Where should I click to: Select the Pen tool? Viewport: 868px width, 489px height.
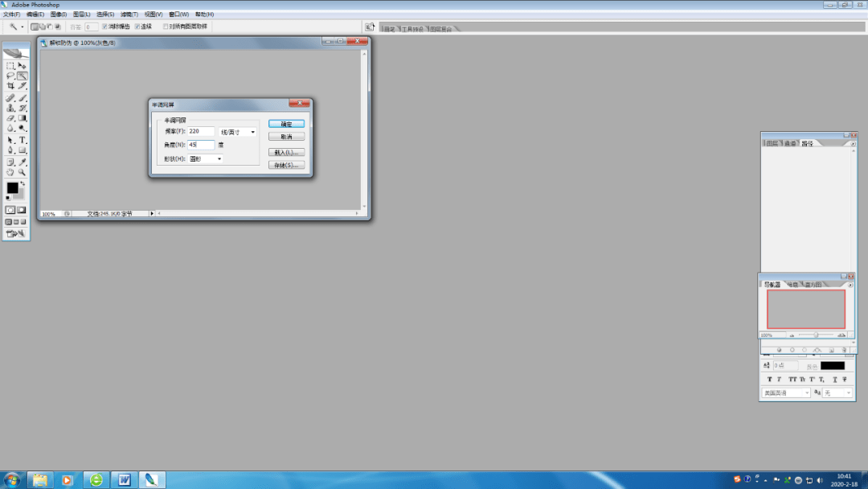(10, 150)
